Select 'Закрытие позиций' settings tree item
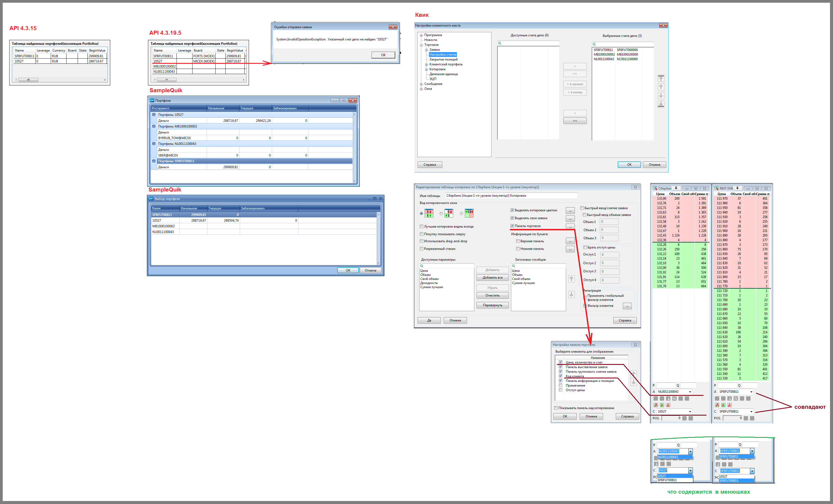The image size is (833, 504). [x=443, y=59]
